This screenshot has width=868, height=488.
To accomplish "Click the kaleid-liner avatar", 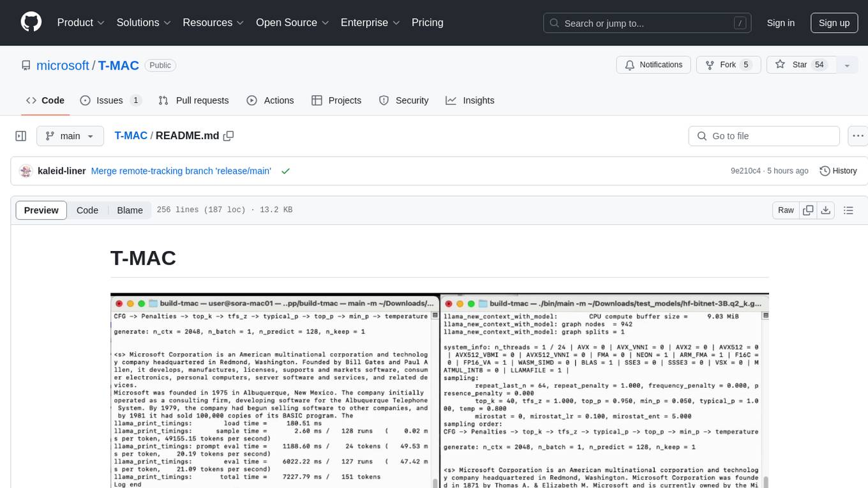I will point(26,171).
